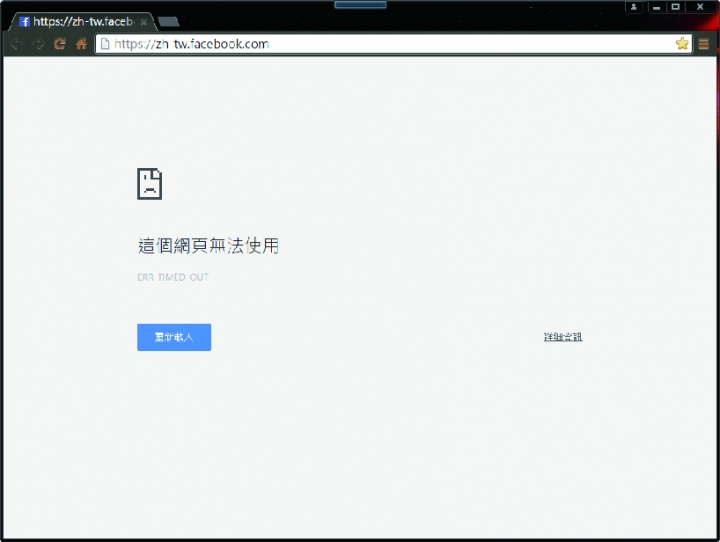Screen dimensions: 720x542
Task: Open the details link 詳細資訊
Action: [563, 337]
